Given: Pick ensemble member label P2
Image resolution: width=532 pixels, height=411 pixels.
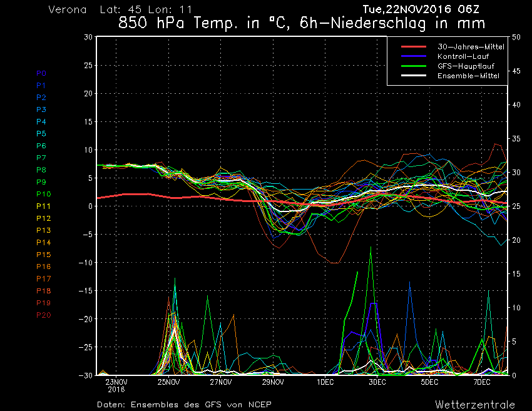Looking at the screenshot, I should pos(41,98).
